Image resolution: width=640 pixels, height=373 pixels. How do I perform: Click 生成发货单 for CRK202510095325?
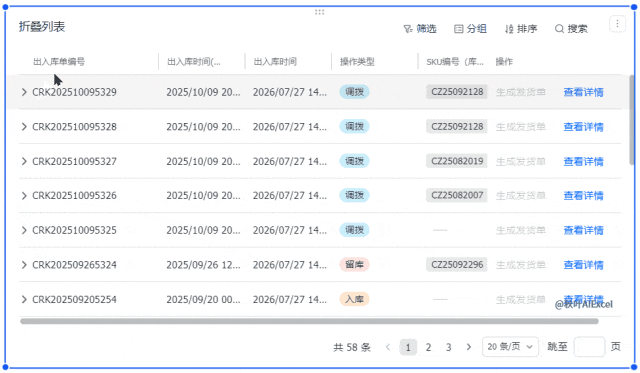tap(521, 231)
